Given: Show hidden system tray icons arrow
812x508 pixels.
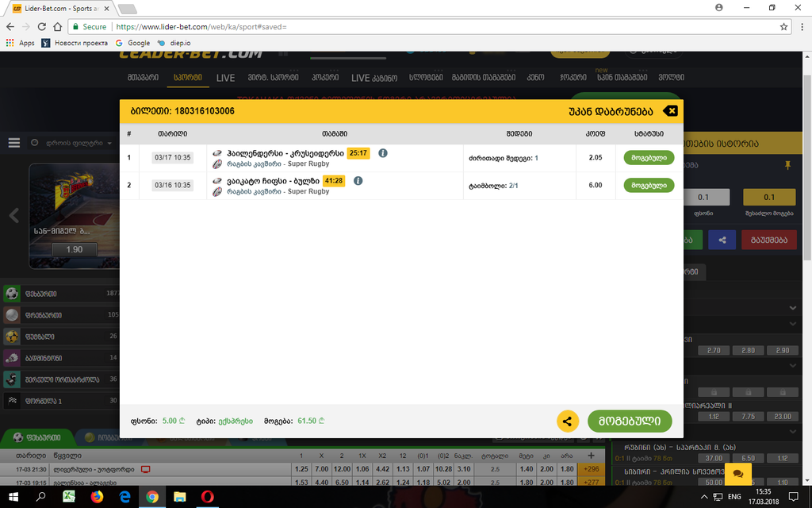Looking at the screenshot, I should (x=704, y=497).
